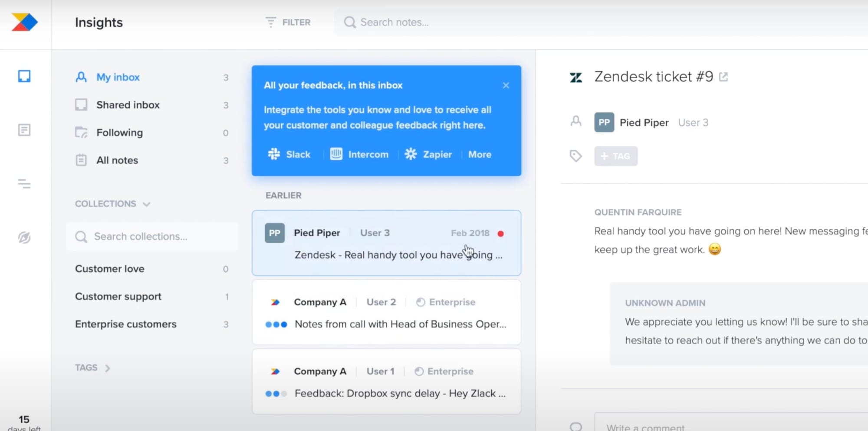This screenshot has width=868, height=431.
Task: Connect the Slack integration
Action: click(x=289, y=154)
